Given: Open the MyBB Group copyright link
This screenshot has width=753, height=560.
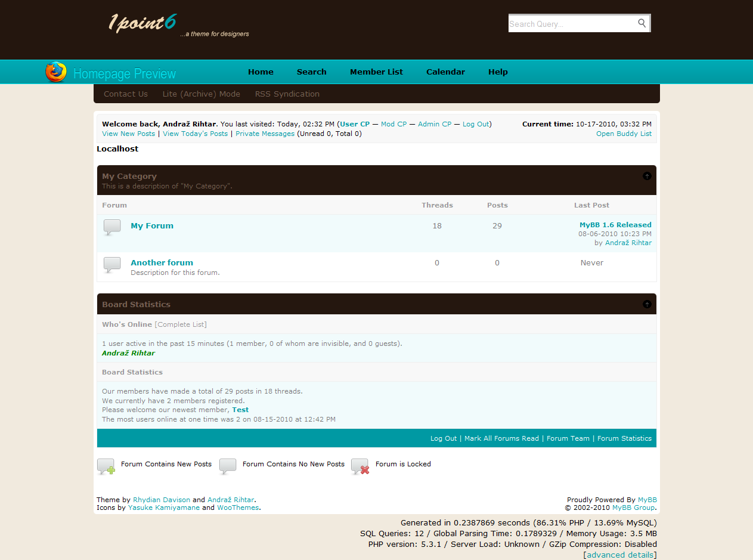Looking at the screenshot, I should tap(633, 508).
